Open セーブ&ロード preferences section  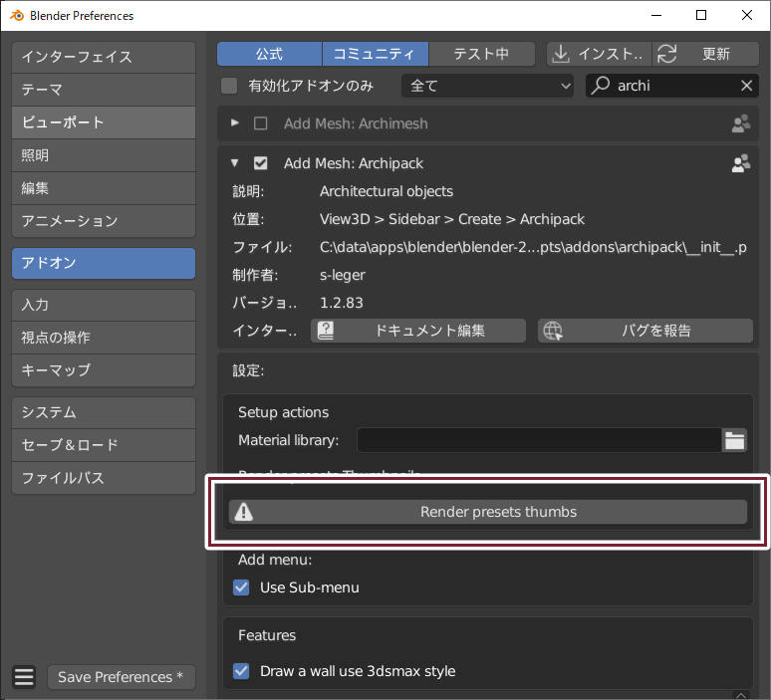(x=104, y=445)
